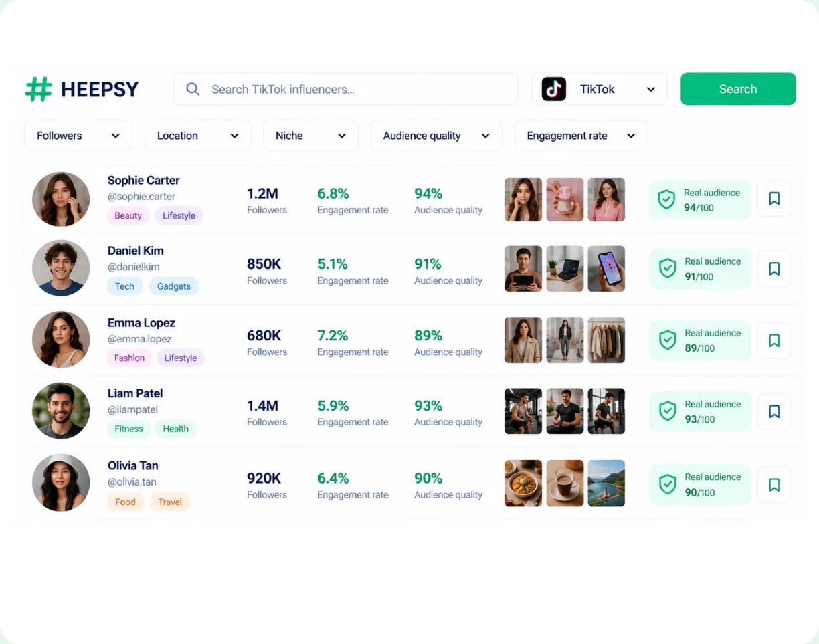This screenshot has width=819, height=644.
Task: Bookmark Liam Patel's profile
Action: (x=774, y=411)
